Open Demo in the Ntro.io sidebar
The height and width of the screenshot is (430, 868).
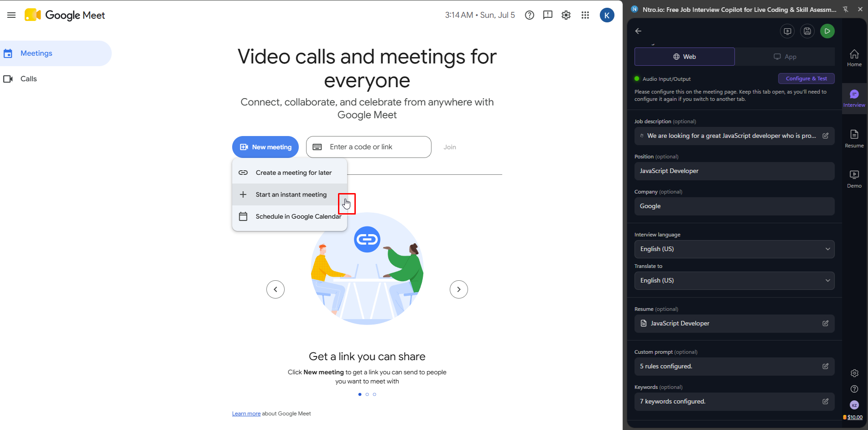click(x=854, y=179)
